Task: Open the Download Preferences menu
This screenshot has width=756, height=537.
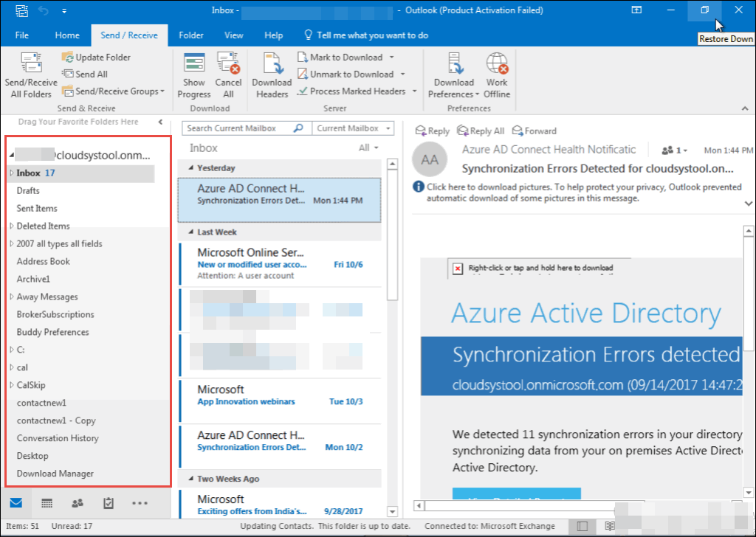Action: point(454,76)
